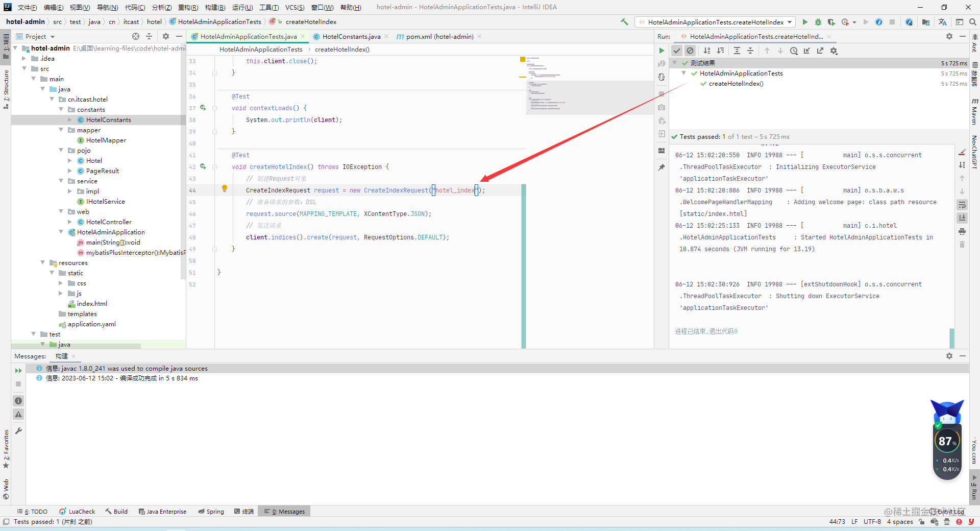Open the Spring tool window tab
Screen dimensions: 980x531
(x=211, y=511)
